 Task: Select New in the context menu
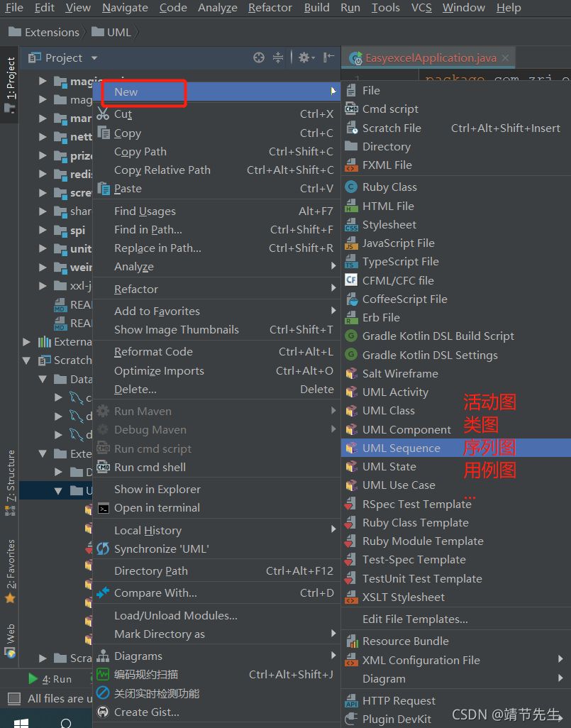point(217,92)
